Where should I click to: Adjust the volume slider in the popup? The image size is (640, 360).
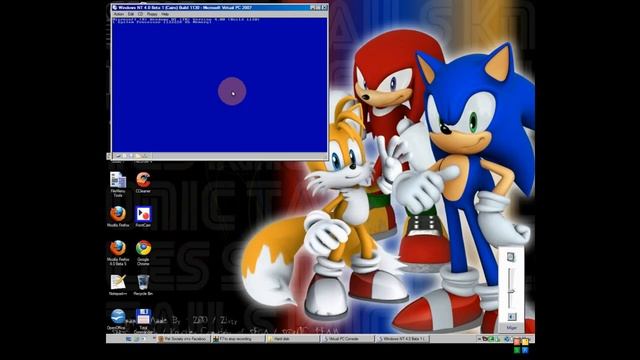(511, 291)
